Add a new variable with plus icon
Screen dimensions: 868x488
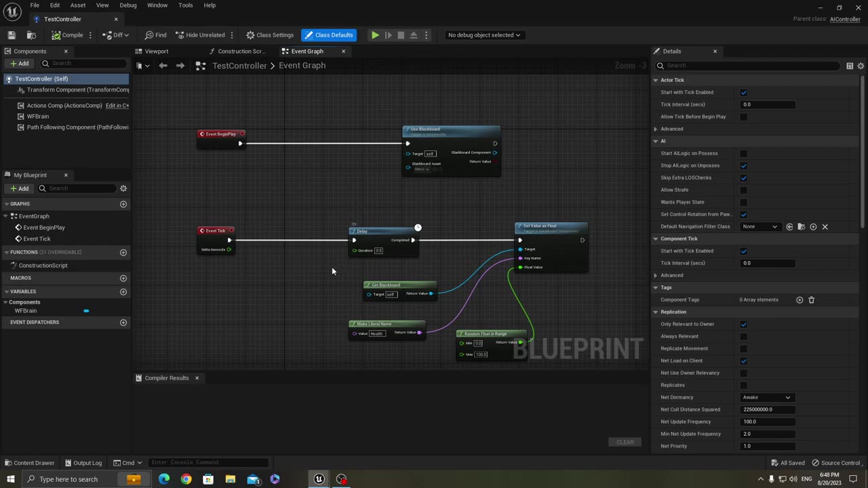click(x=123, y=291)
